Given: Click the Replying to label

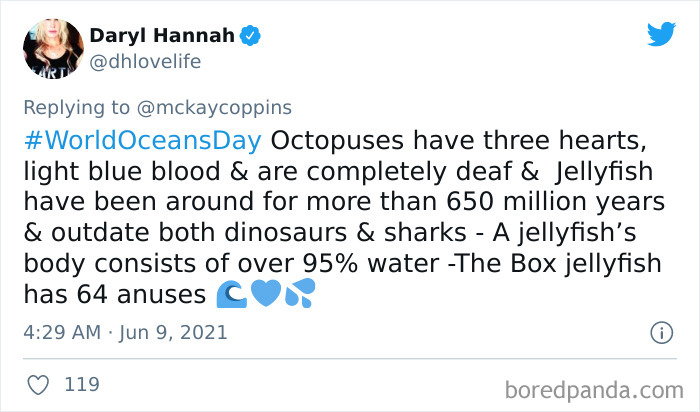Looking at the screenshot, I should [x=76, y=108].
